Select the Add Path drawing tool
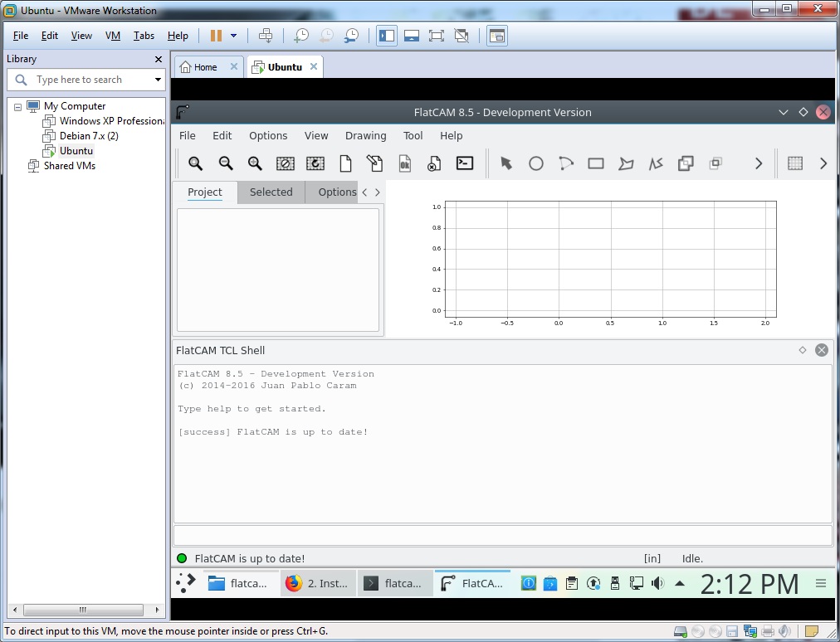The image size is (840, 642). pos(656,163)
